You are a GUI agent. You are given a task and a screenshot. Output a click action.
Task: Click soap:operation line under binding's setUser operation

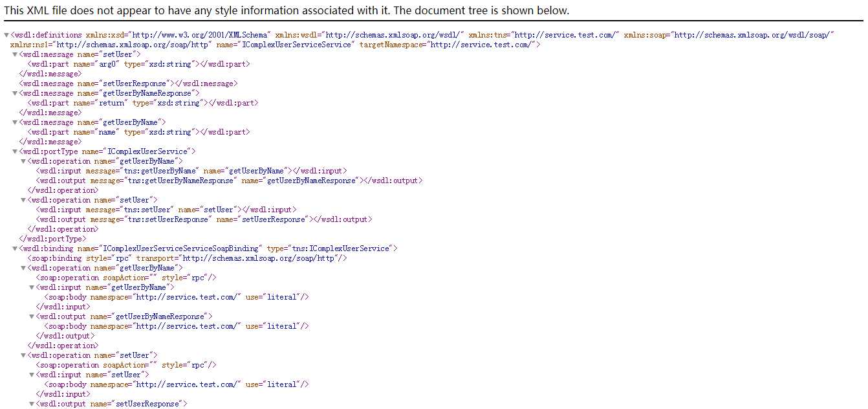point(126,365)
